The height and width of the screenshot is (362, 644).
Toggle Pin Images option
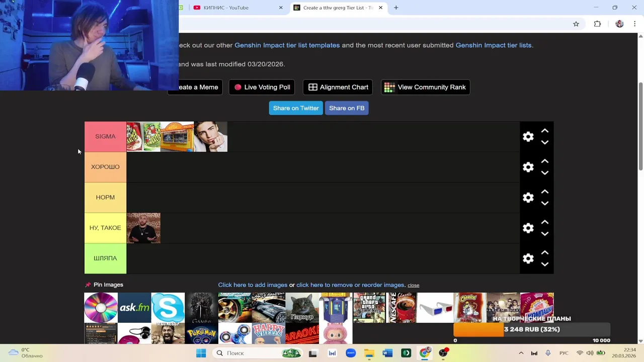[x=104, y=285]
